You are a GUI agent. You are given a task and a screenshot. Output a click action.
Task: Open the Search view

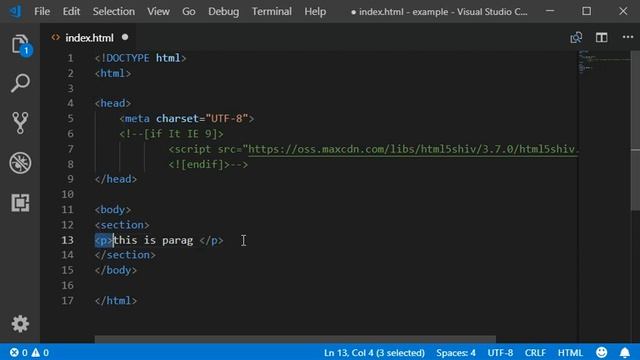tap(20, 83)
